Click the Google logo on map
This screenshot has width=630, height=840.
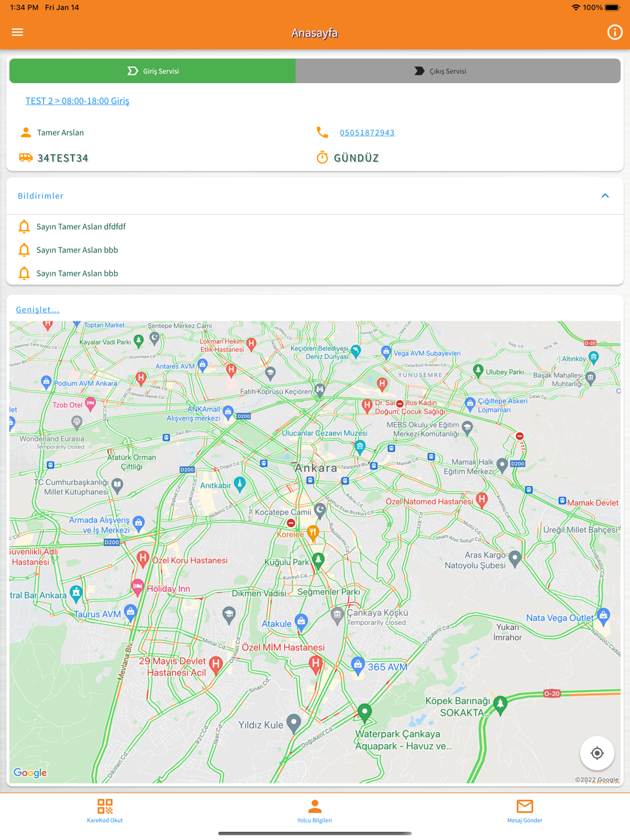pos(30,773)
